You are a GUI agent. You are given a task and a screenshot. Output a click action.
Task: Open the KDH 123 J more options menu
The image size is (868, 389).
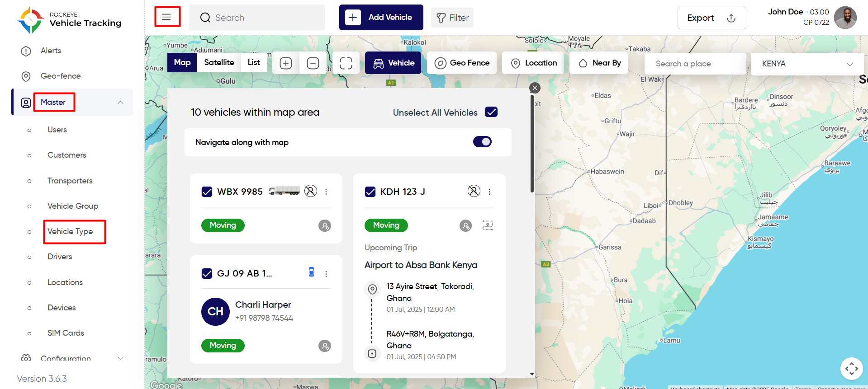[489, 192]
